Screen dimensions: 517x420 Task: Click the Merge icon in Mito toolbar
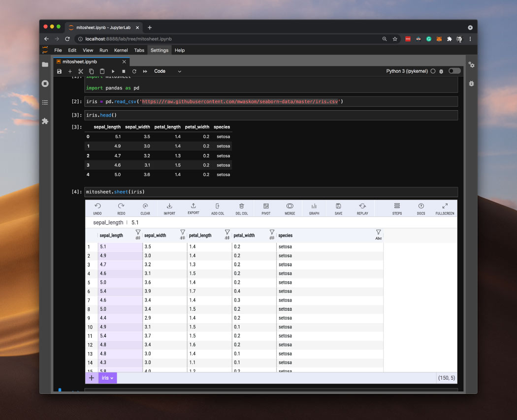click(290, 207)
